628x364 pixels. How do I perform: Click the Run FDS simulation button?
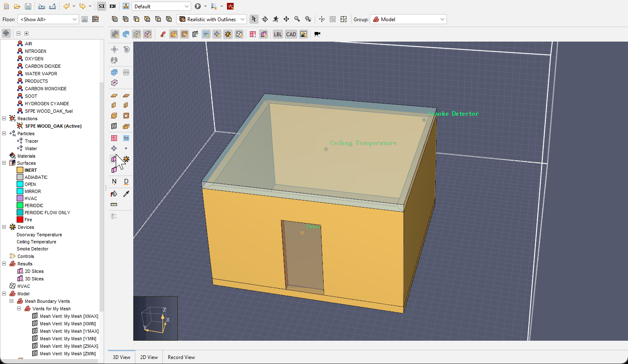coord(198,6)
